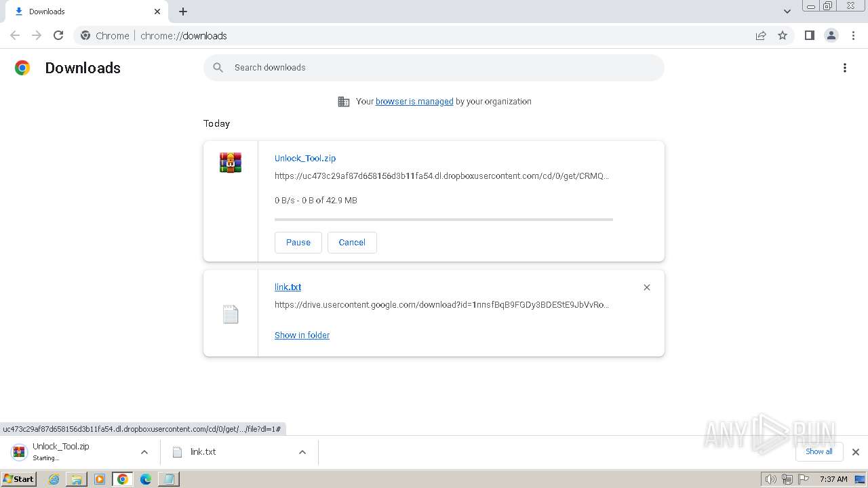Pause the Unlock_Tool.zip download
868x488 pixels.
pyautogui.click(x=298, y=242)
